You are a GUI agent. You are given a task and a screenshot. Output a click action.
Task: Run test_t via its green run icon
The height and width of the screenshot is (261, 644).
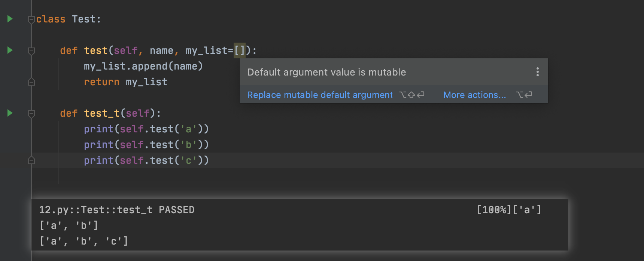pos(10,113)
